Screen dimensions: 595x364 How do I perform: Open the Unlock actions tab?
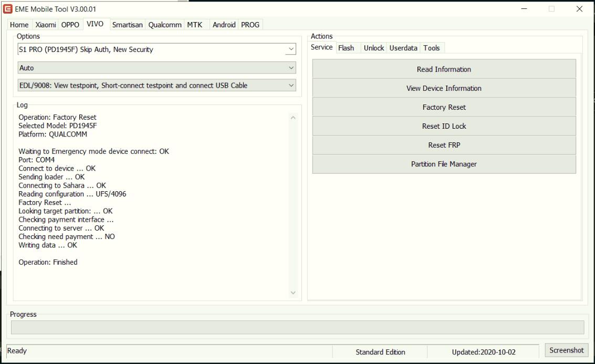point(374,48)
